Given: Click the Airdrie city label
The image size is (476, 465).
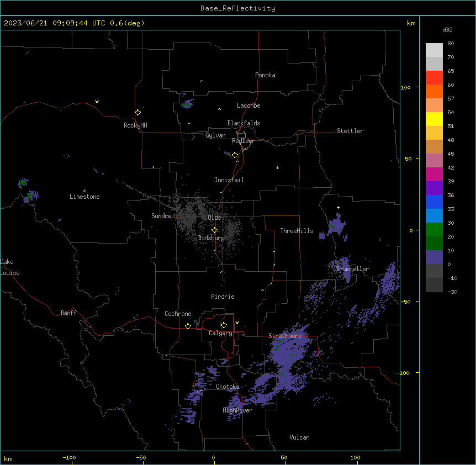Looking at the screenshot, I should 223,297.
